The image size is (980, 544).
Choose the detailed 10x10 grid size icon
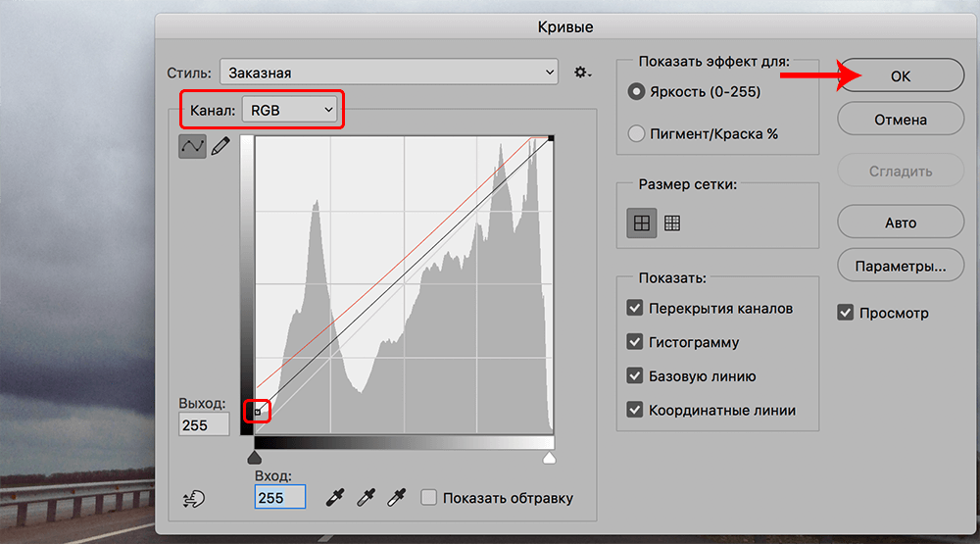(x=672, y=223)
